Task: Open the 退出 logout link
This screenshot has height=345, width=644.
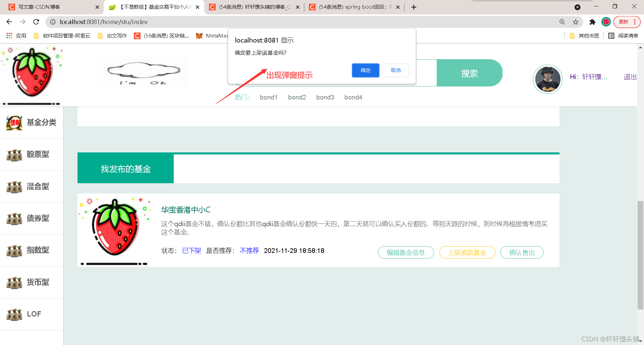Action: (630, 77)
